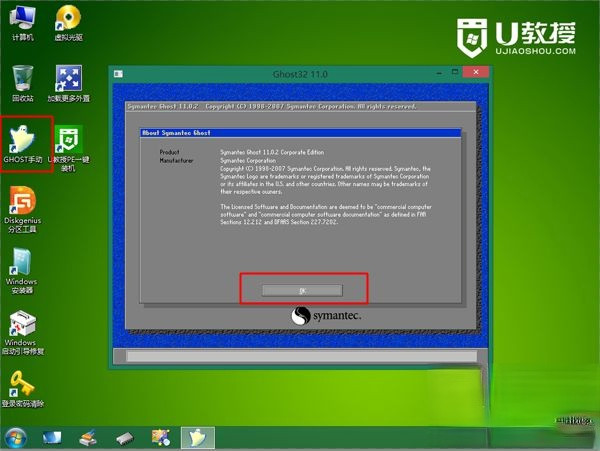The image size is (600, 451).
Task: Open 登录密码清除 key icon
Action: pos(23,389)
